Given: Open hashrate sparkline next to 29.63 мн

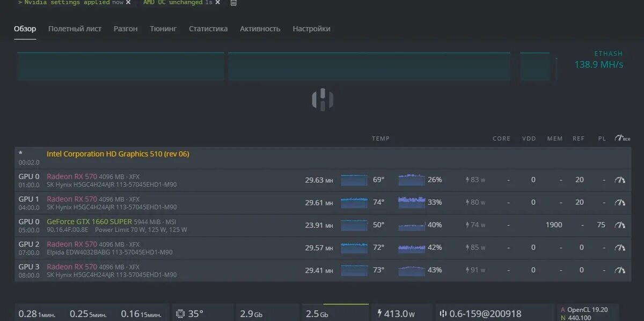Looking at the screenshot, I should click(354, 180).
